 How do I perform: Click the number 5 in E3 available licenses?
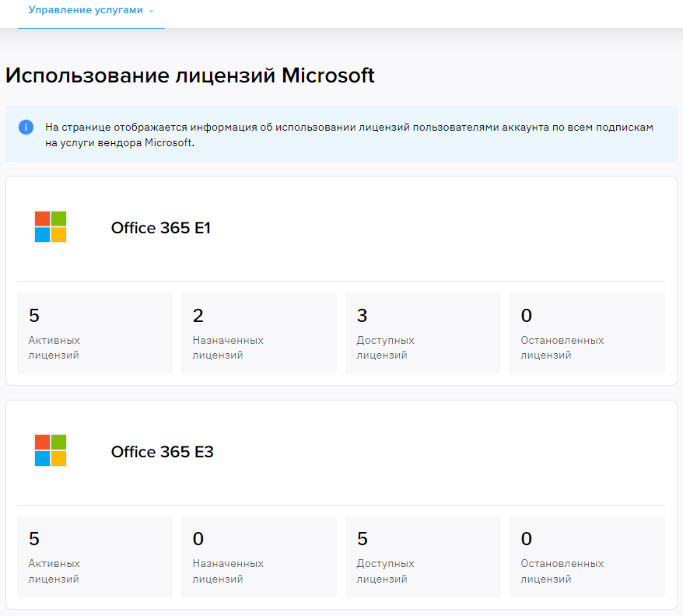363,539
